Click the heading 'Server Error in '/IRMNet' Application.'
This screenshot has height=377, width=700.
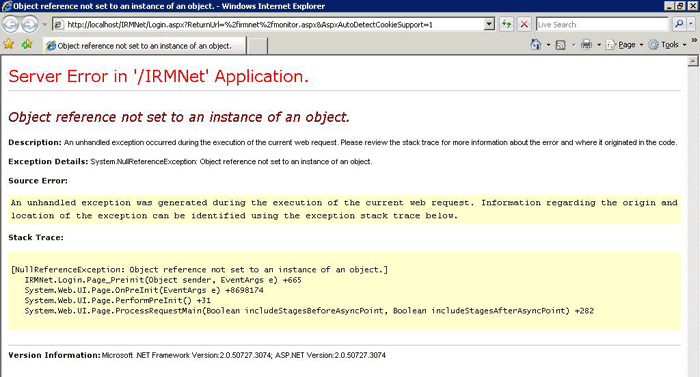[158, 76]
